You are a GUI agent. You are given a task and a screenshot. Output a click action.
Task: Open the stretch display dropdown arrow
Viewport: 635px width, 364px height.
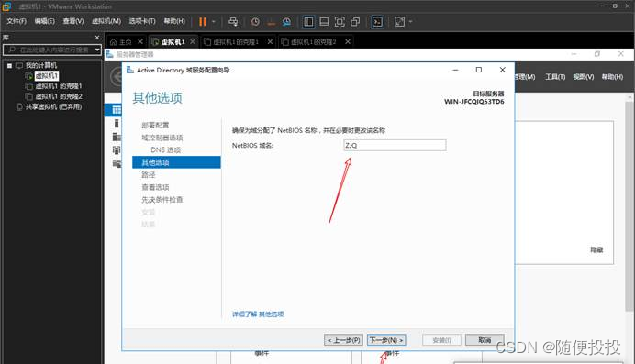[410, 22]
